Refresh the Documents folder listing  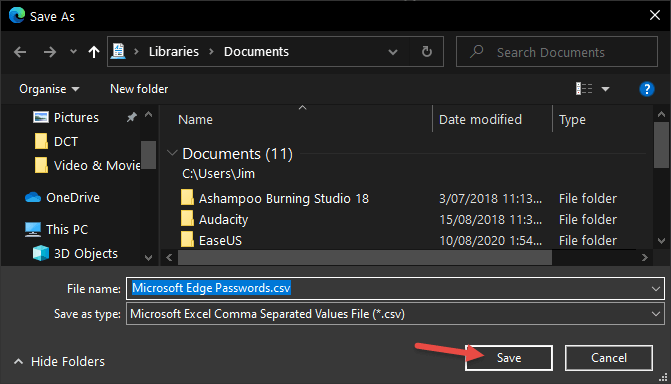pos(427,52)
